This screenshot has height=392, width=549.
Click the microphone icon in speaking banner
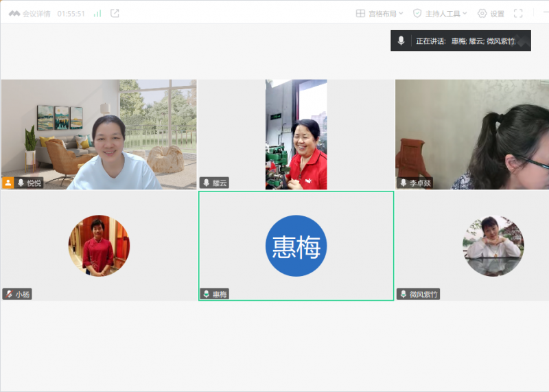coord(401,41)
